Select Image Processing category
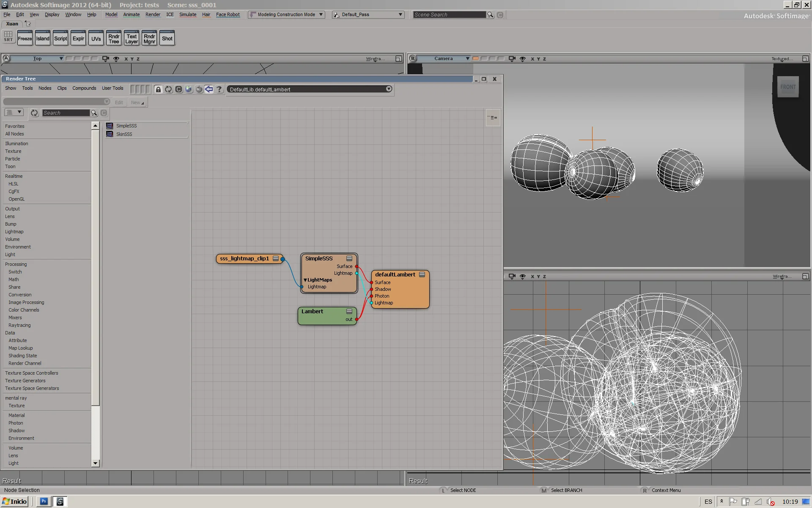812x508 pixels. [x=26, y=303]
